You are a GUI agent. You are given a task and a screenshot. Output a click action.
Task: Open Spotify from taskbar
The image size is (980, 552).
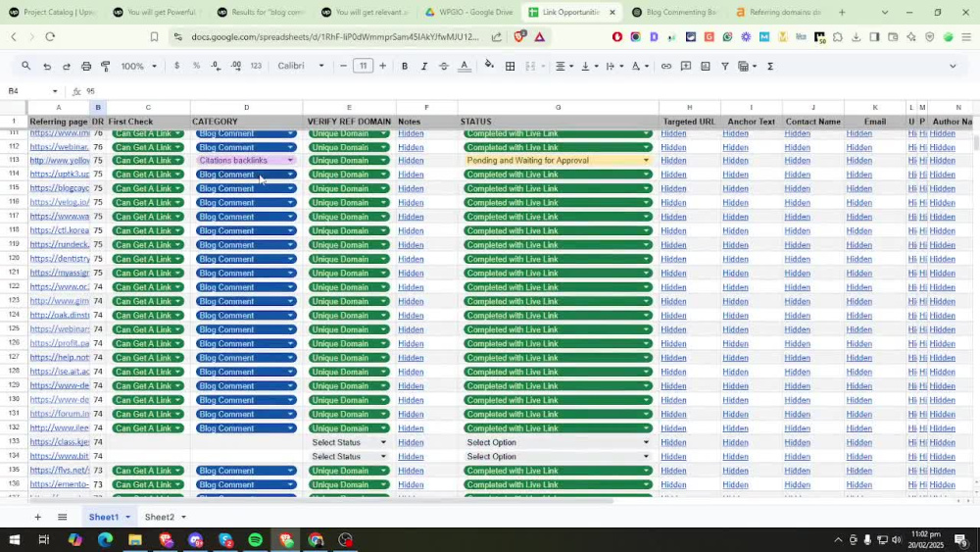tap(256, 539)
